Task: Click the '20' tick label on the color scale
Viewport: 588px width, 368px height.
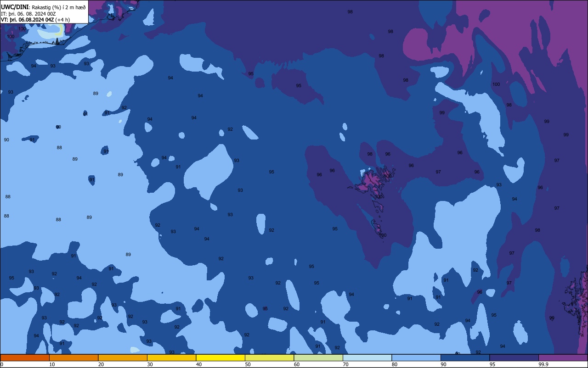Action: point(101,364)
